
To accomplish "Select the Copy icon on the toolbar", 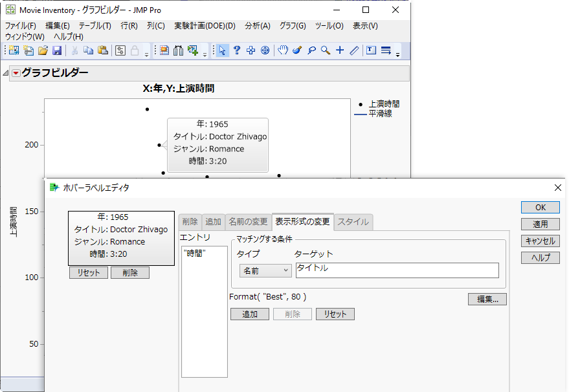I will 89,50.
